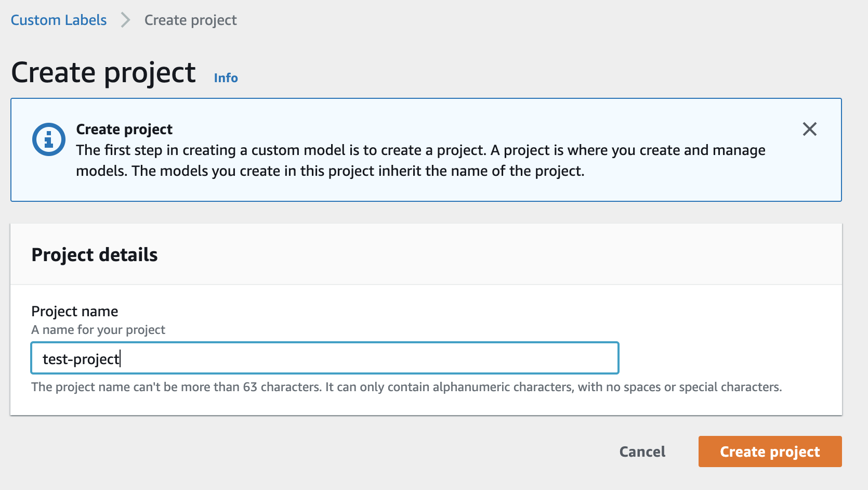
Task: Click gray page background left of Cancel
Action: [x=312, y=452]
